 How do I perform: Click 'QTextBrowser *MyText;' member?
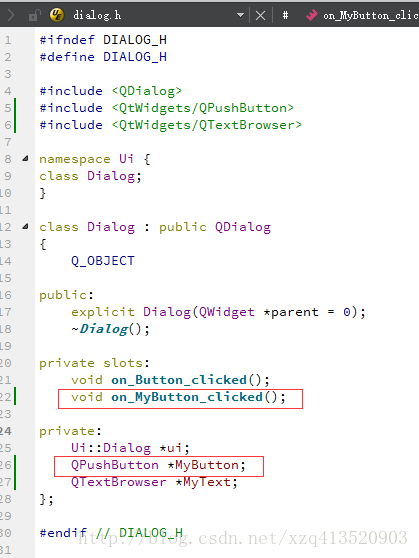(x=154, y=482)
